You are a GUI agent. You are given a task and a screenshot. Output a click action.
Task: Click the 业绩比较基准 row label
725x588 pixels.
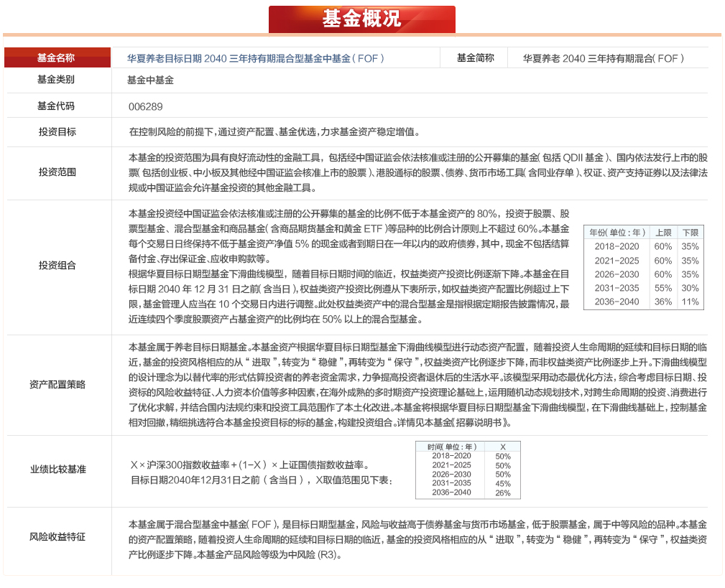point(57,469)
